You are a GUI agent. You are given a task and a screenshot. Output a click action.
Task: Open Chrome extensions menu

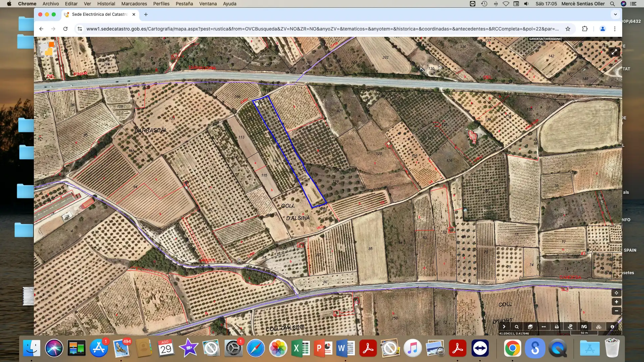[585, 29]
